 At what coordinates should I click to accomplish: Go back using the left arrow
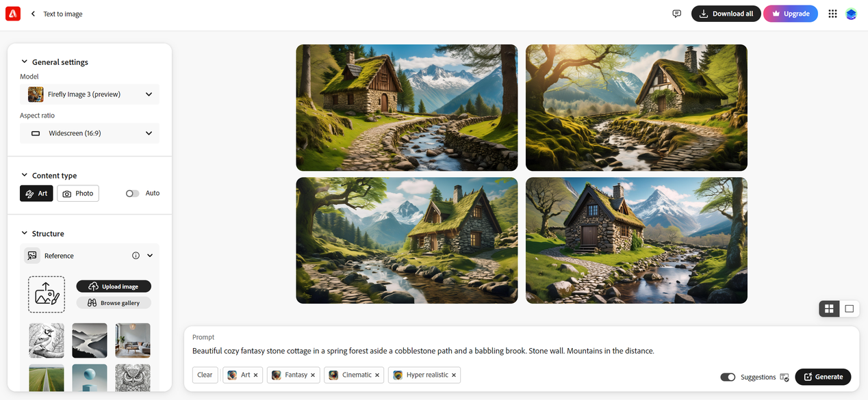pos(33,14)
